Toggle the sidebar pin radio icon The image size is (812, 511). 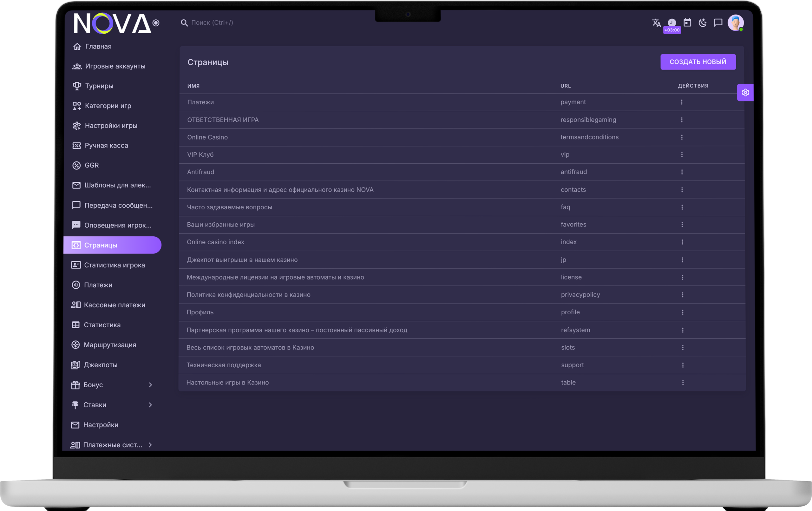[156, 23]
